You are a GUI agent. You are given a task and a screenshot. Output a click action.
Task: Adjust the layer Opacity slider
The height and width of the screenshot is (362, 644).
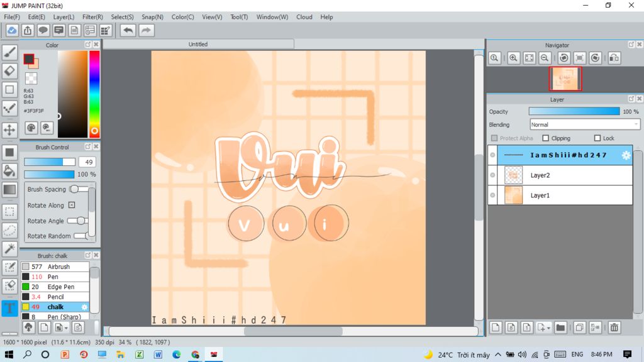coord(574,111)
